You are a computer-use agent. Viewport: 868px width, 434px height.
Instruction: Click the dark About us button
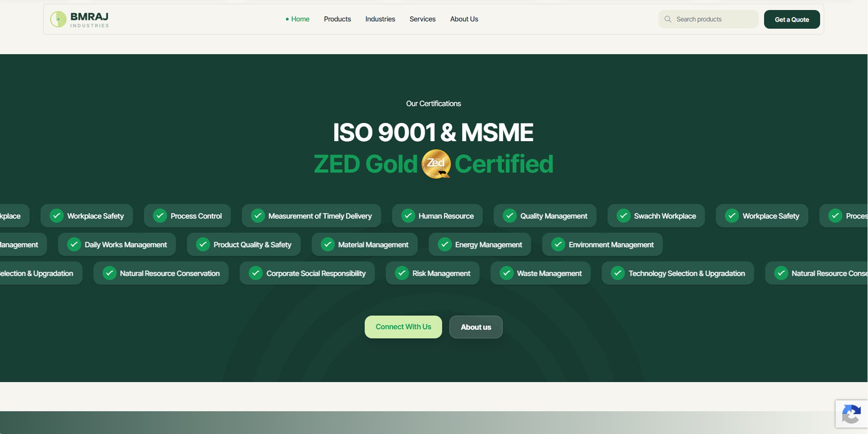[476, 327]
